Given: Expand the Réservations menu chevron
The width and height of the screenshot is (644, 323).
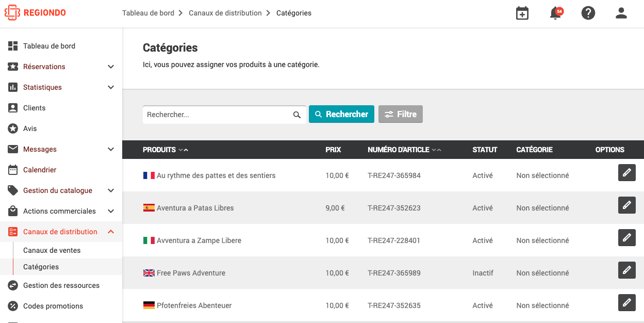Looking at the screenshot, I should point(111,67).
